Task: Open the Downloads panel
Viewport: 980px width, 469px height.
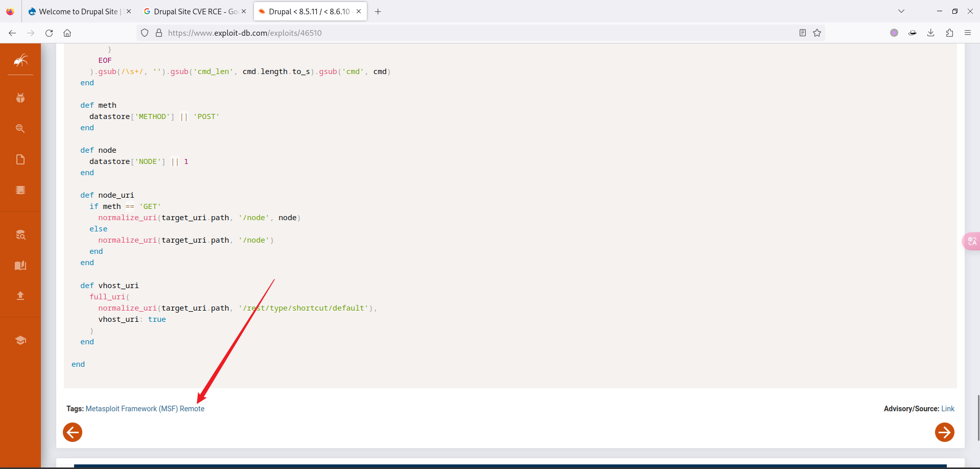Action: point(931,33)
